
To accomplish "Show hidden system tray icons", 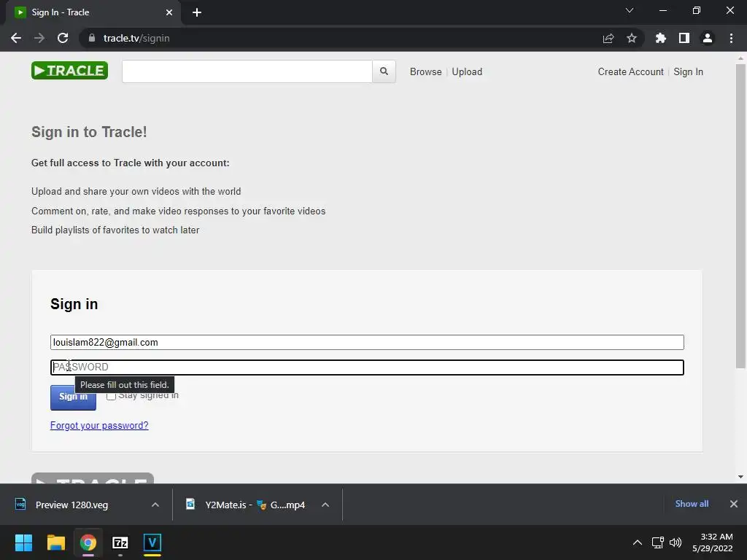I will (x=637, y=542).
